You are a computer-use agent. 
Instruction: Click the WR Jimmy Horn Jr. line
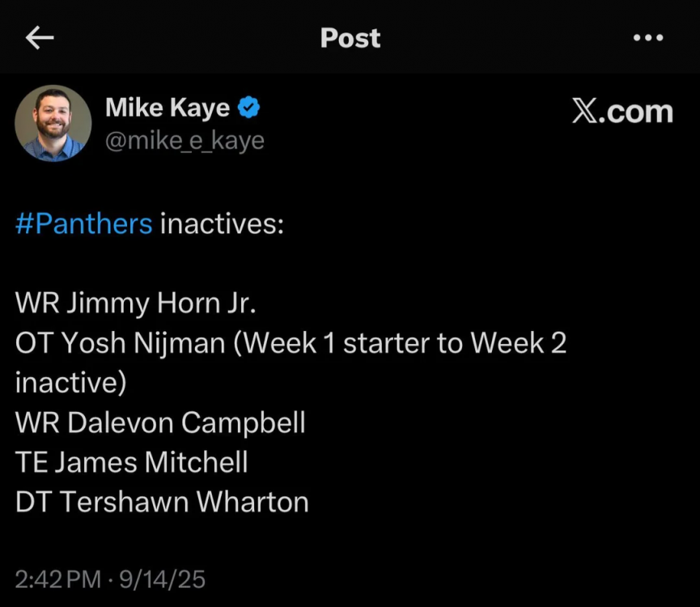[135, 303]
